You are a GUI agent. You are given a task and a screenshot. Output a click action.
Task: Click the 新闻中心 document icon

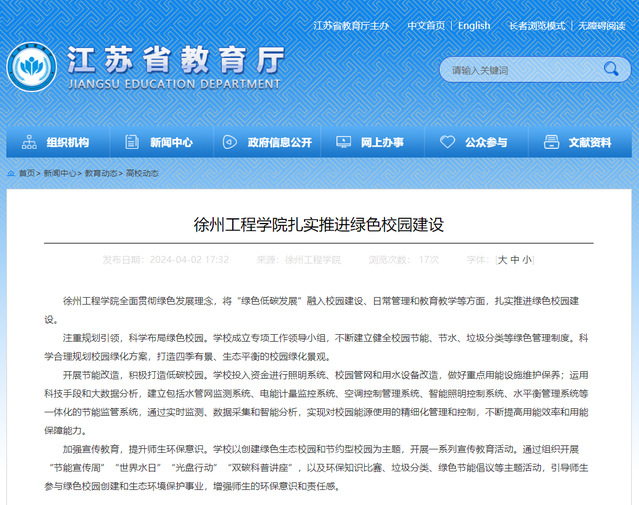[x=130, y=142]
